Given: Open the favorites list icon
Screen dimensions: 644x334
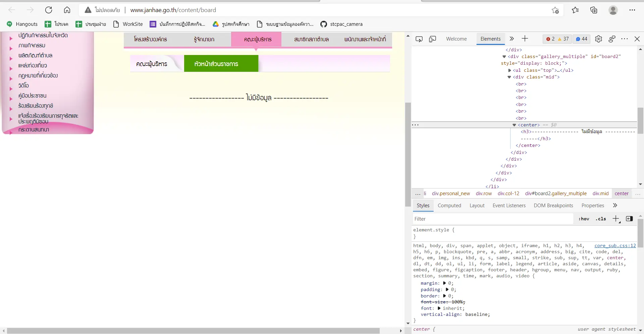Looking at the screenshot, I should [575, 10].
